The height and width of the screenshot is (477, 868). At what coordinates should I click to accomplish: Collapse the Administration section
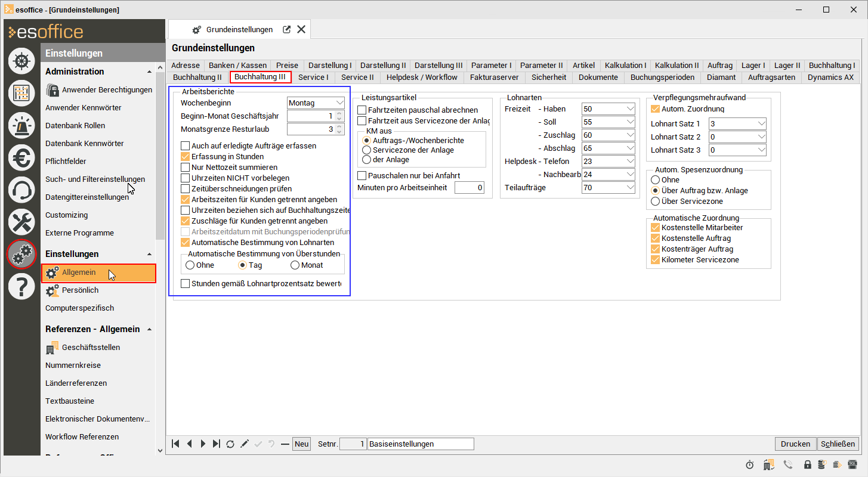(149, 72)
